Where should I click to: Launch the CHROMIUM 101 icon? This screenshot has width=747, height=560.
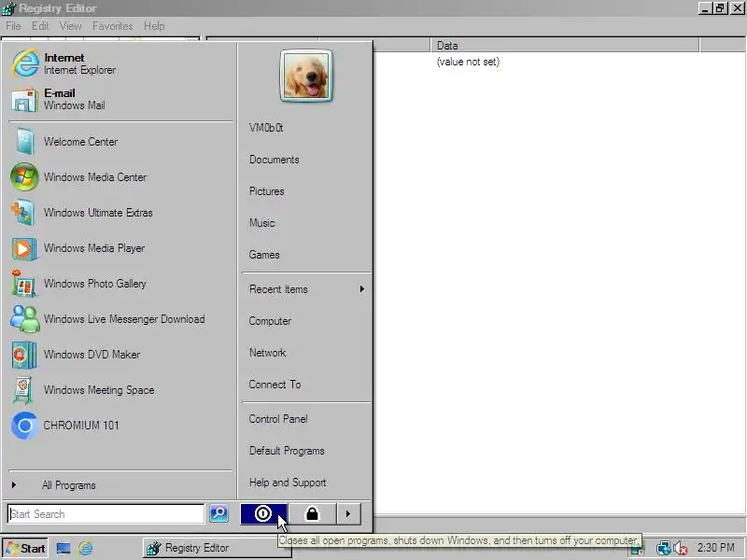point(24,426)
